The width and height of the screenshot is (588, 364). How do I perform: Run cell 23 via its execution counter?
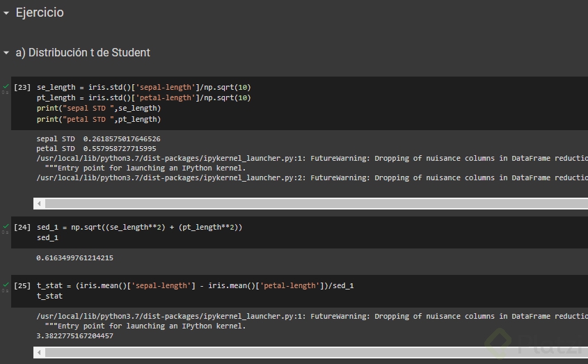click(22, 88)
